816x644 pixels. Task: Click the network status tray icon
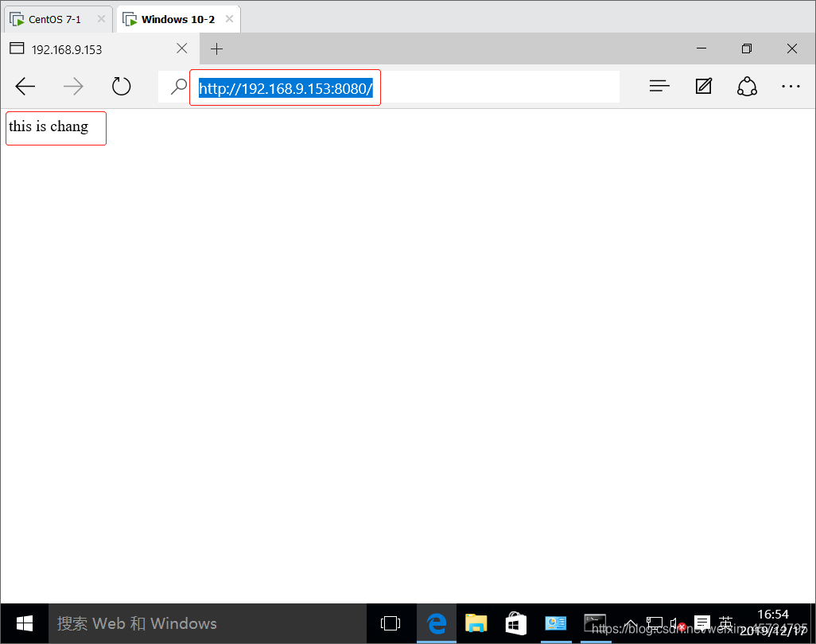tap(655, 623)
